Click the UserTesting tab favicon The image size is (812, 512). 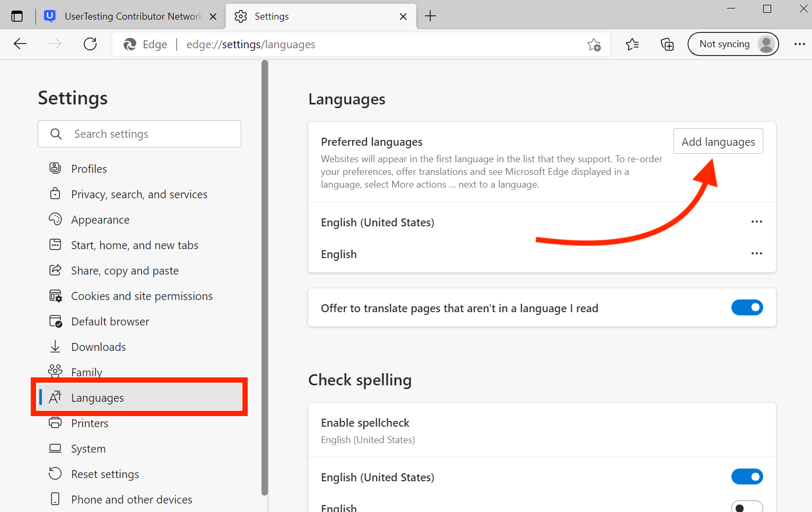(x=50, y=16)
